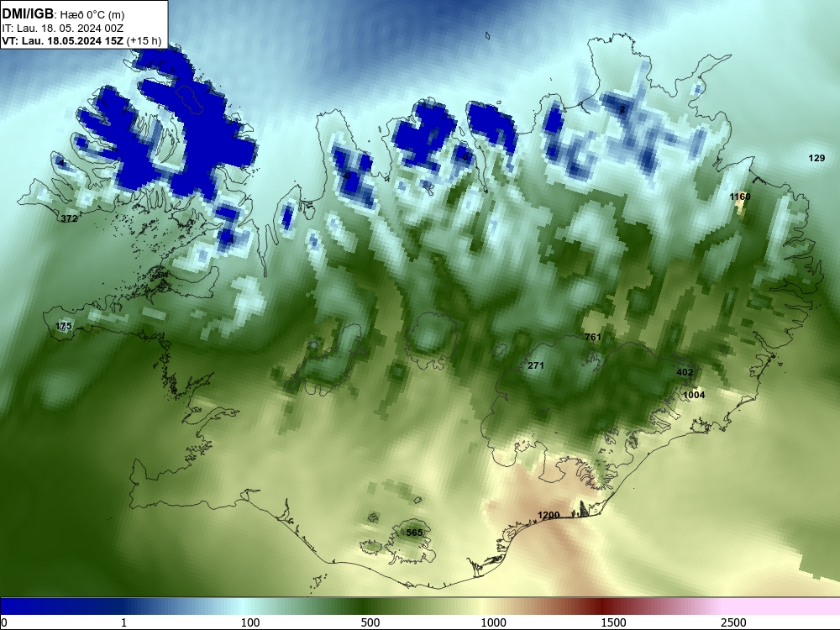Image resolution: width=840 pixels, height=630 pixels.
Task: Click the map value 372 in the Westfjords
Action: click(69, 218)
